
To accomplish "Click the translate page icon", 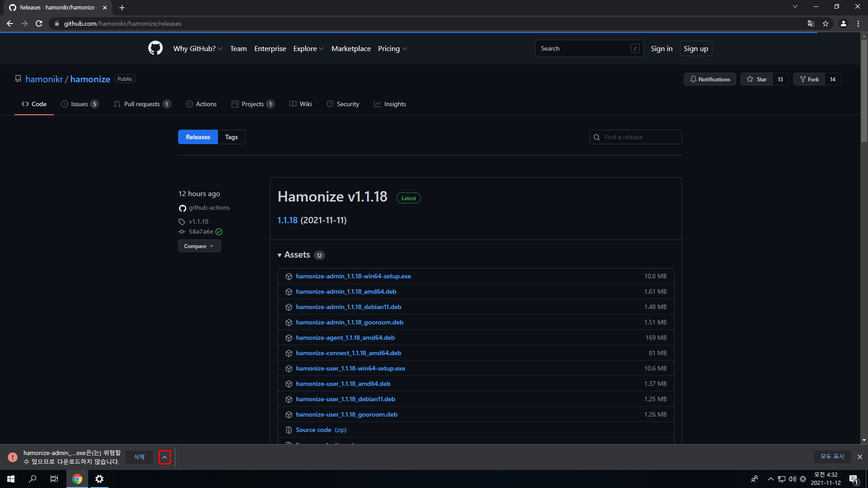I will 811,23.
